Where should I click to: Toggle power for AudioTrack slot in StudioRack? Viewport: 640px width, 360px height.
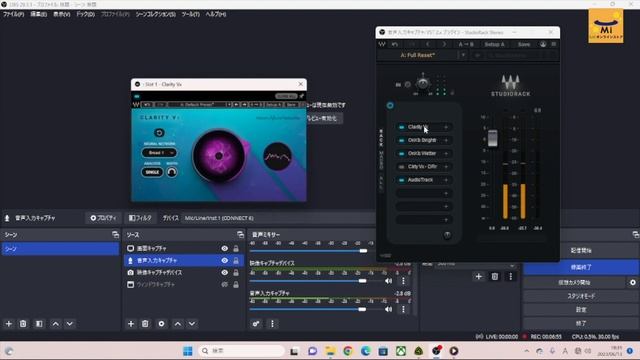tap(402, 180)
